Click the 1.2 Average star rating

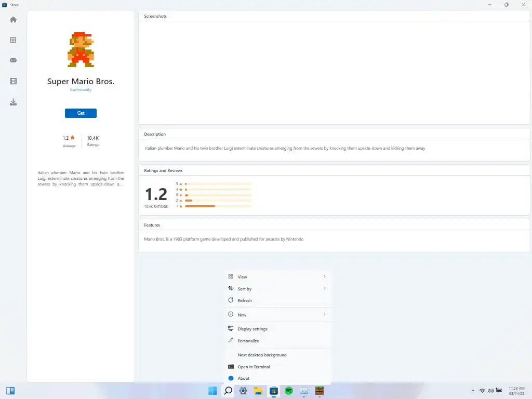point(69,141)
